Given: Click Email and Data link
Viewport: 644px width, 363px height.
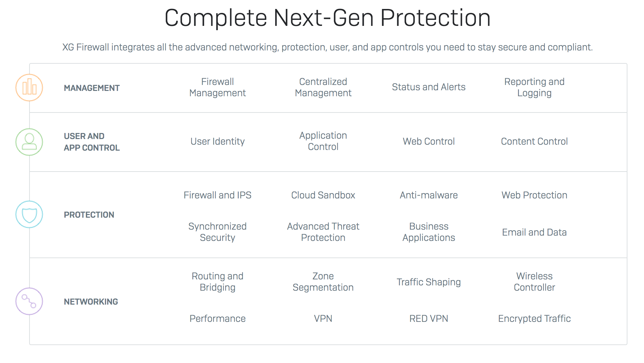Looking at the screenshot, I should 534,232.
